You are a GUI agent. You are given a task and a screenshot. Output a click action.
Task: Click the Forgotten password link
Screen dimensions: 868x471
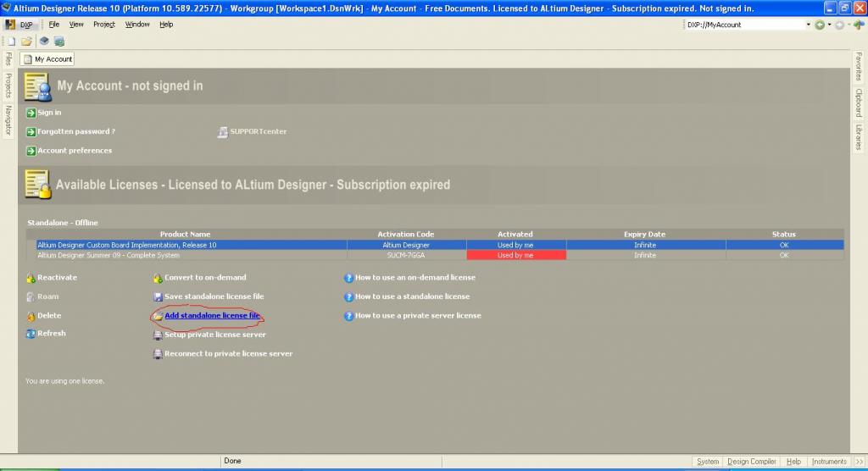coord(76,131)
